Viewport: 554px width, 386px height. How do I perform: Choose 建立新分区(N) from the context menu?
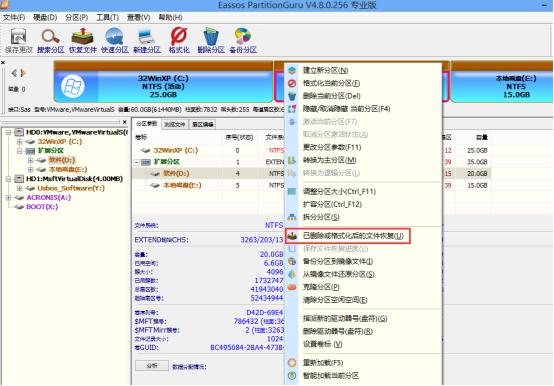363,70
